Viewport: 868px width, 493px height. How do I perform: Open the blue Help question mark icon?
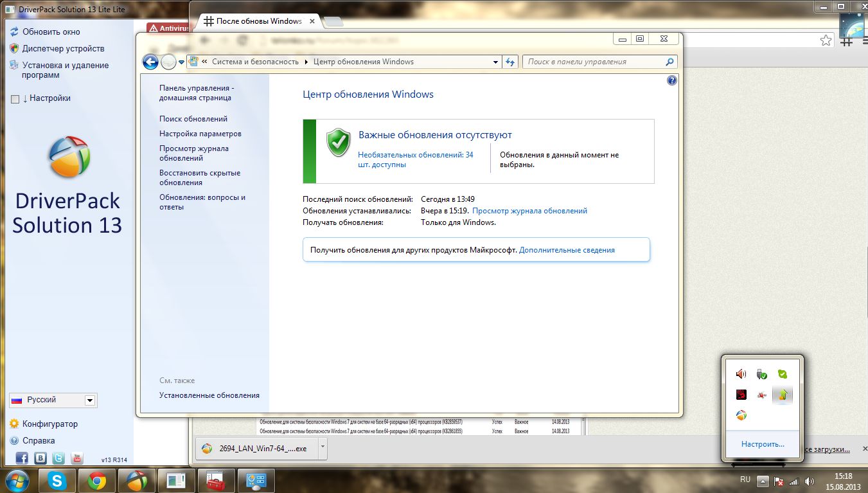click(x=672, y=80)
